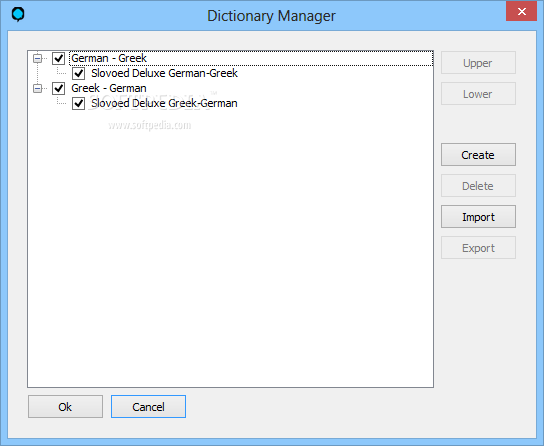544x446 pixels.
Task: Toggle Slovoed Deluxe Greek-German checkbox
Action: [78, 103]
